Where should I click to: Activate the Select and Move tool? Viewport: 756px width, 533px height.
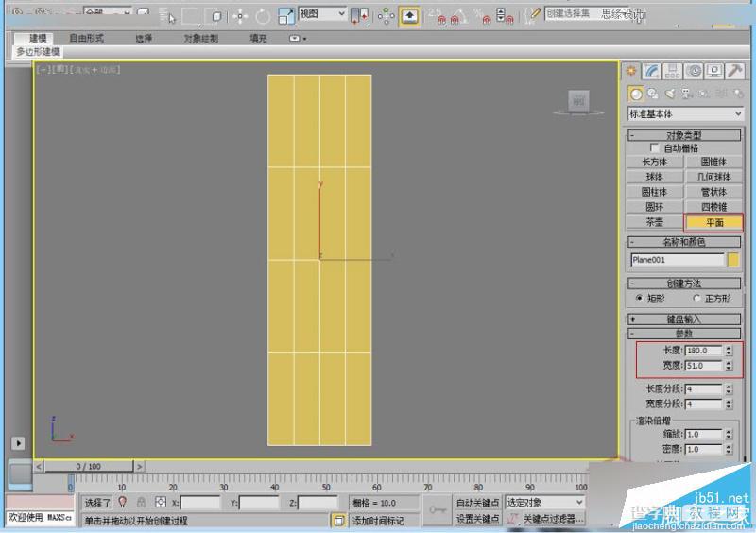[x=240, y=16]
